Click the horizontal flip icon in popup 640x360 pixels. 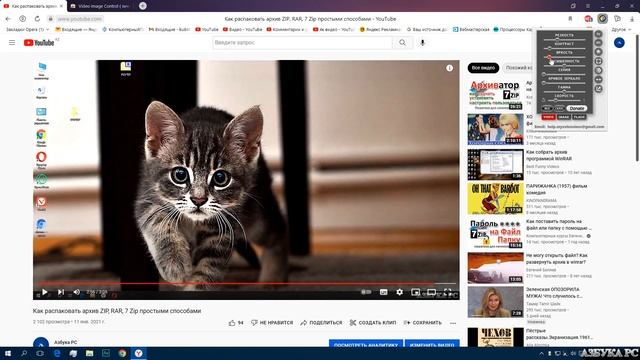(598, 80)
